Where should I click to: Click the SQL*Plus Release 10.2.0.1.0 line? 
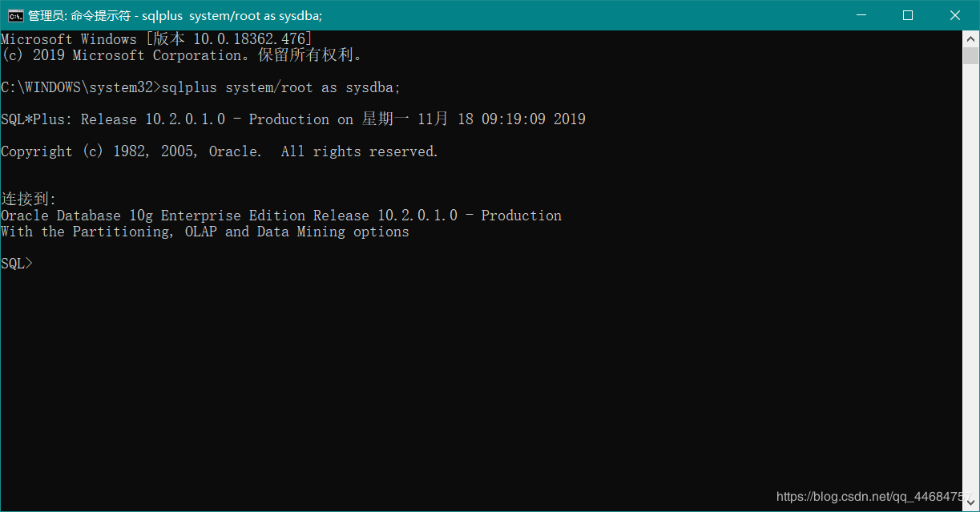[x=292, y=119]
